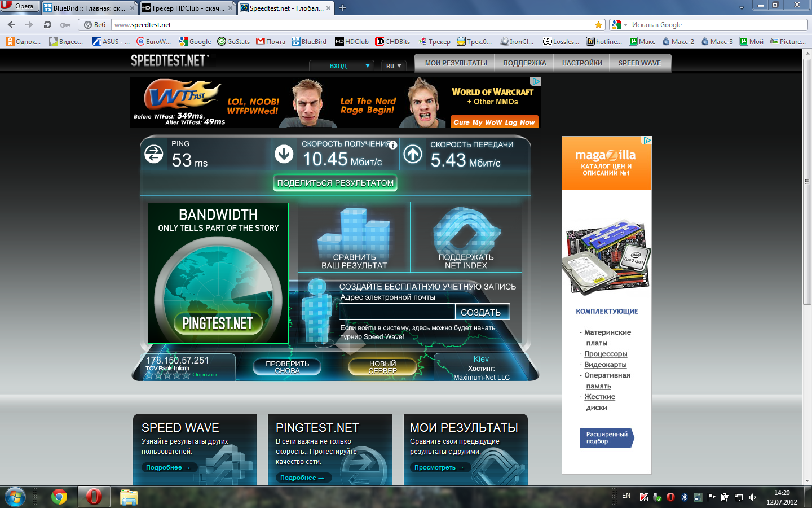Click the Cure My WoW Lag Now banner button
Viewport: 812px width, 508px height.
pyautogui.click(x=494, y=122)
